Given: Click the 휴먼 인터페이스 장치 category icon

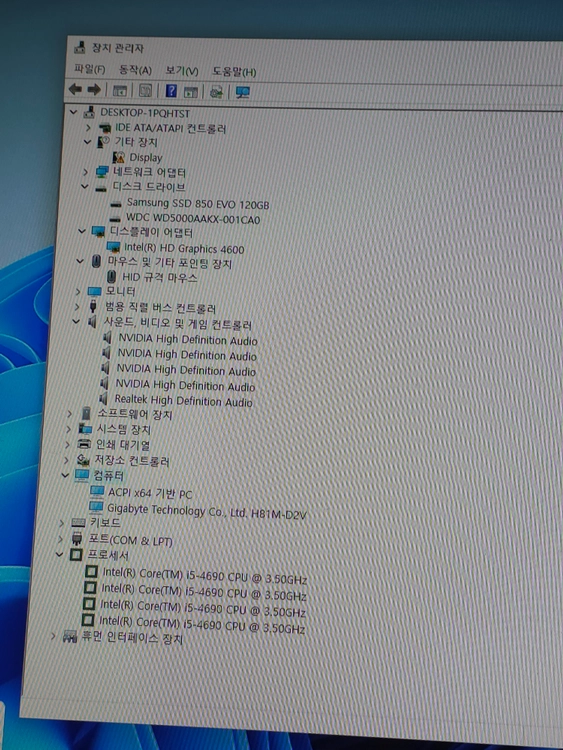Looking at the screenshot, I should pos(70,637).
